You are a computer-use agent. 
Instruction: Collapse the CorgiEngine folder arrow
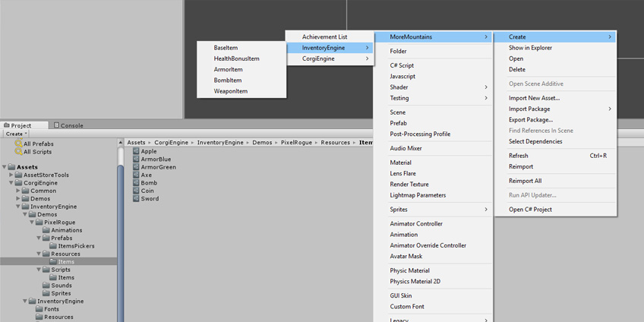11,183
